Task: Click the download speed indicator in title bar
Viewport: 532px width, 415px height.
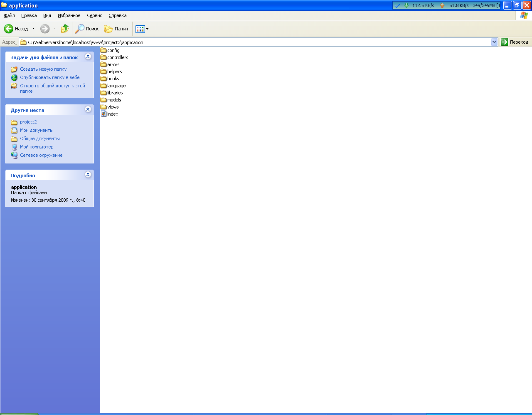Action: (419, 5)
